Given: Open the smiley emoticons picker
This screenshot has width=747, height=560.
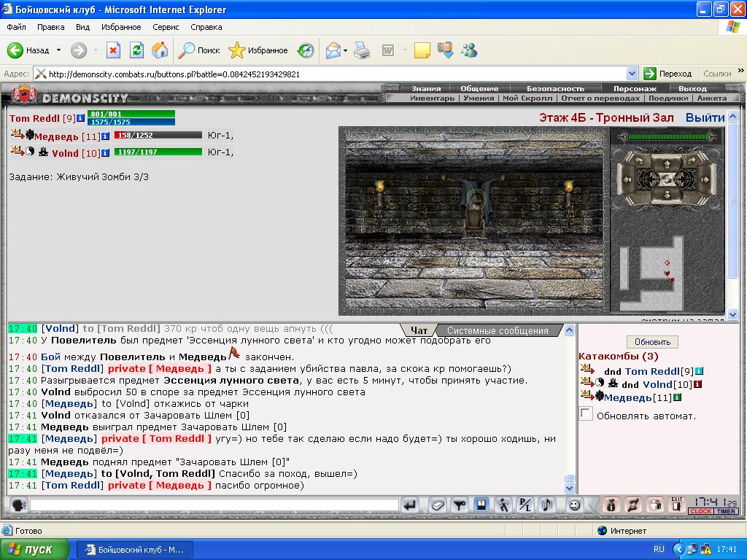Looking at the screenshot, I should [x=575, y=505].
